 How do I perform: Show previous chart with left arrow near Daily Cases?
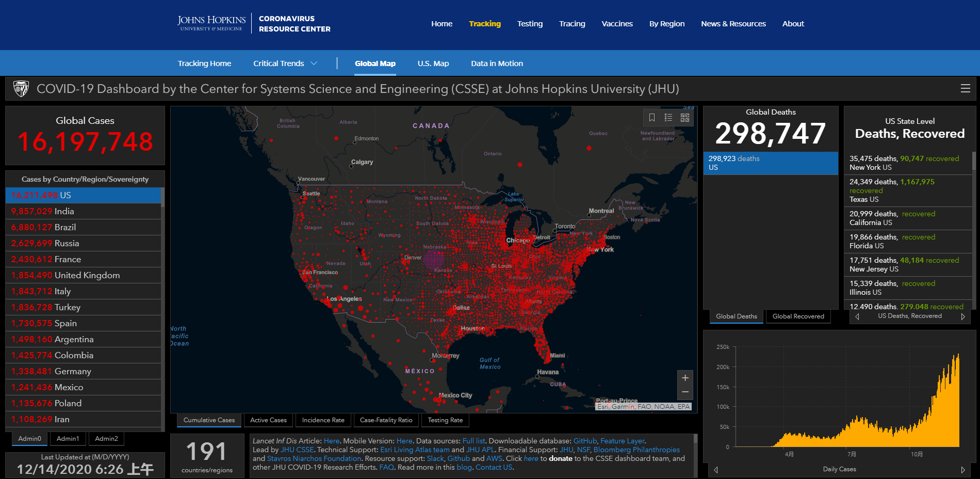716,470
